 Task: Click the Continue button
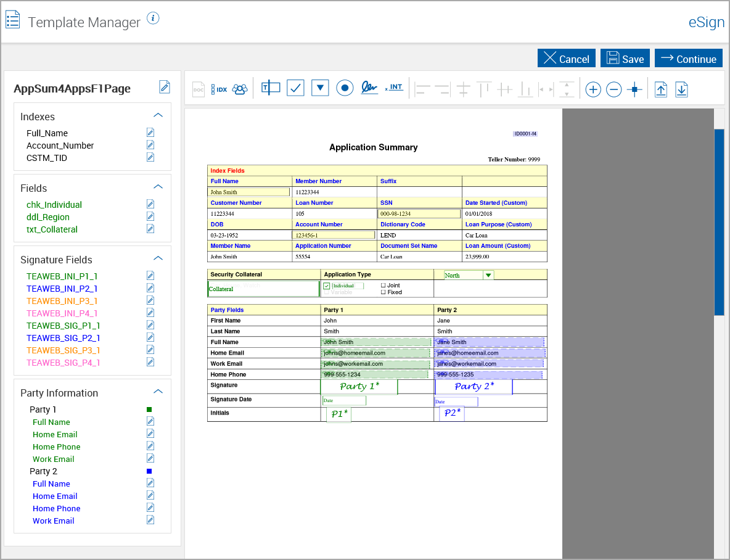tap(689, 58)
